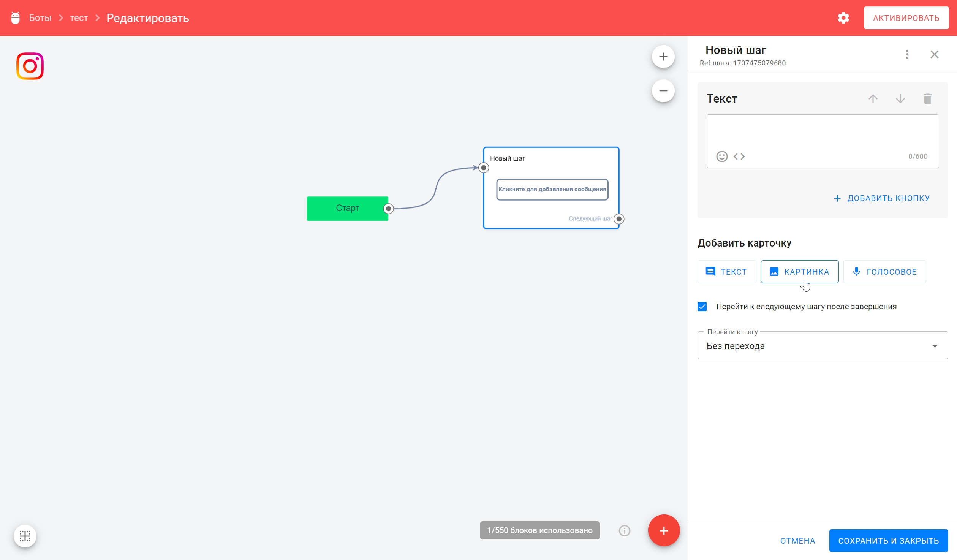Image resolution: width=957 pixels, height=560 pixels.
Task: Toggle grid alignment icon at bottom left
Action: [x=25, y=536]
